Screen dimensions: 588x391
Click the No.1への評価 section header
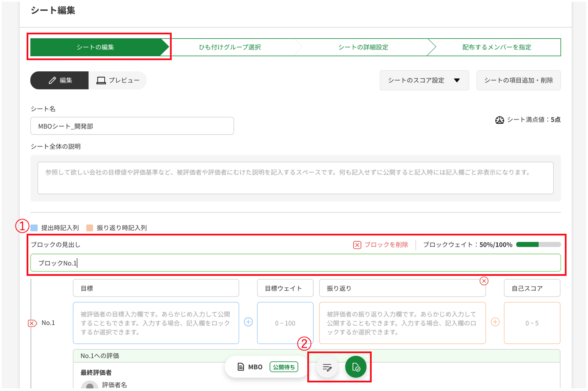pos(317,356)
